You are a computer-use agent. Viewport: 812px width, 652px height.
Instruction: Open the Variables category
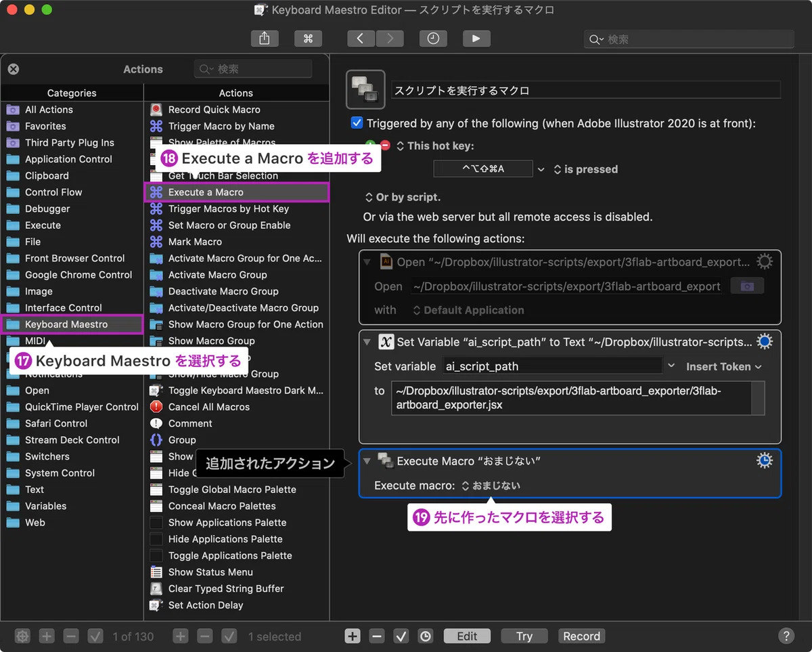[x=72, y=506]
